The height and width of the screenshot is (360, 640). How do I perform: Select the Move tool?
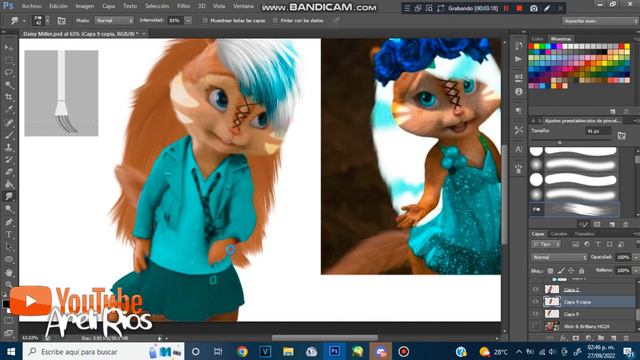pyautogui.click(x=9, y=48)
